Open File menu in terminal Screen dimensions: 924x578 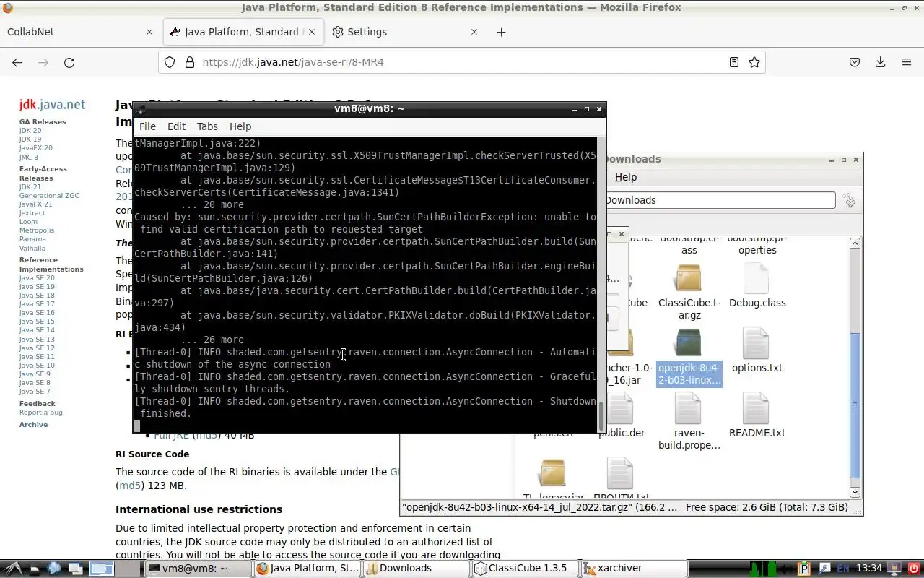(x=147, y=126)
